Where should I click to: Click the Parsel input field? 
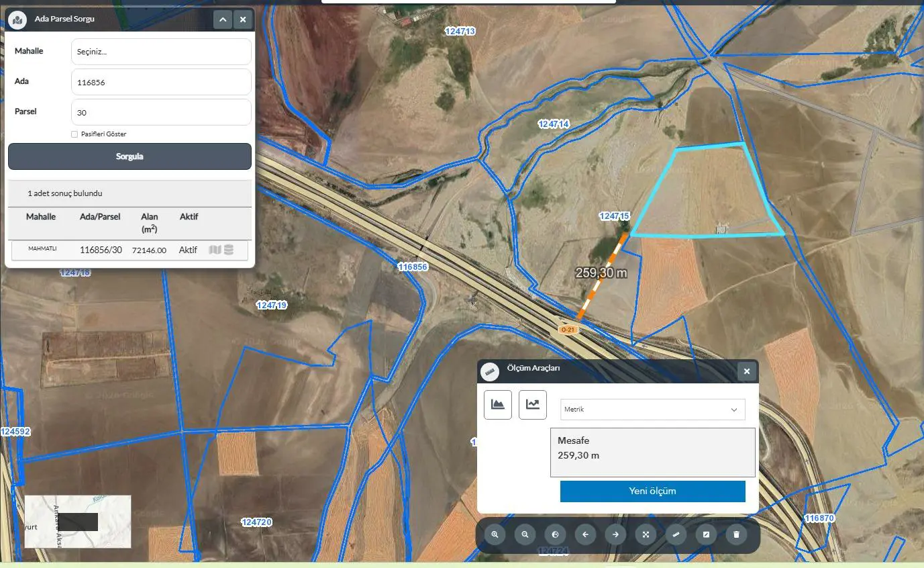(161, 112)
